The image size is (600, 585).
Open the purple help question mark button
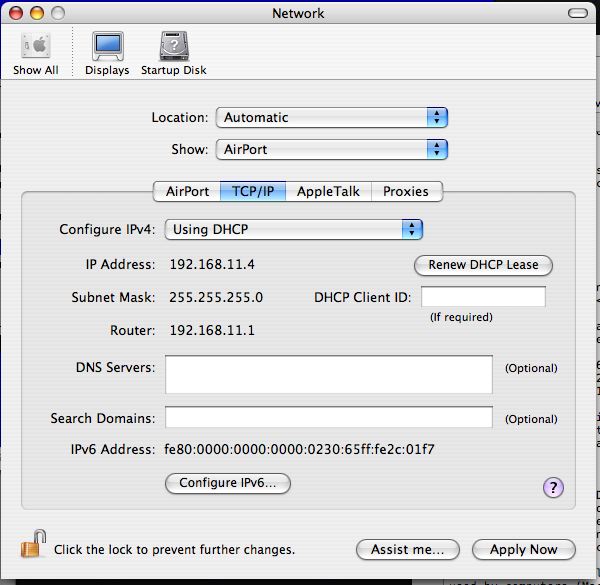pyautogui.click(x=553, y=487)
